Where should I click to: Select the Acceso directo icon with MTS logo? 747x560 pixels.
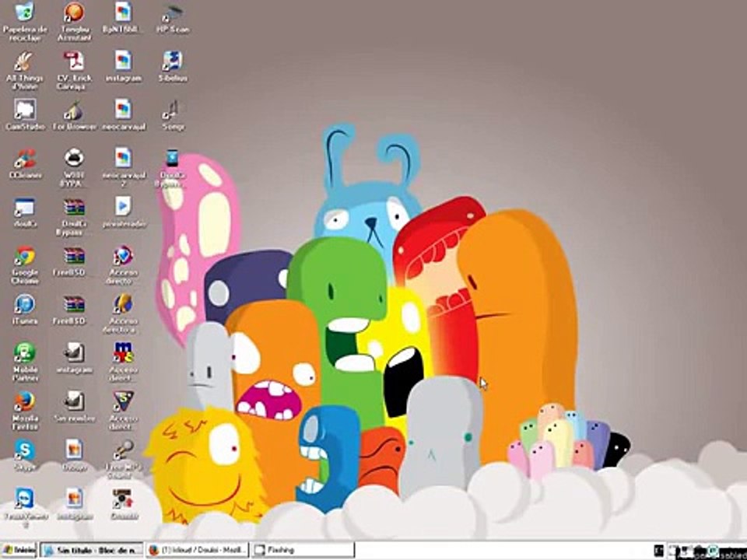[124, 362]
